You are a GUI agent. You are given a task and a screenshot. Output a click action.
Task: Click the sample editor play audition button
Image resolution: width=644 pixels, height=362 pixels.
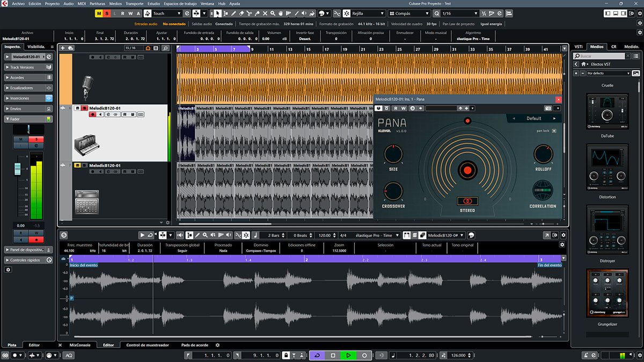point(142,235)
